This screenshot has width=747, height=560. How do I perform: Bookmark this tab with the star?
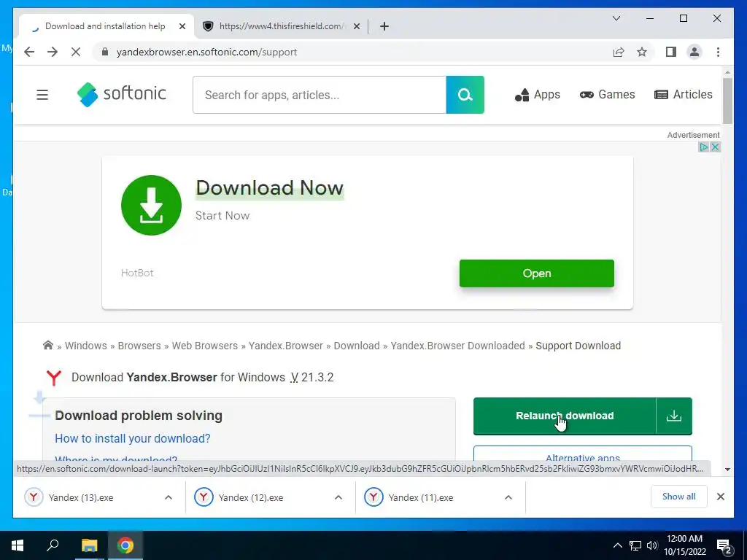642,52
